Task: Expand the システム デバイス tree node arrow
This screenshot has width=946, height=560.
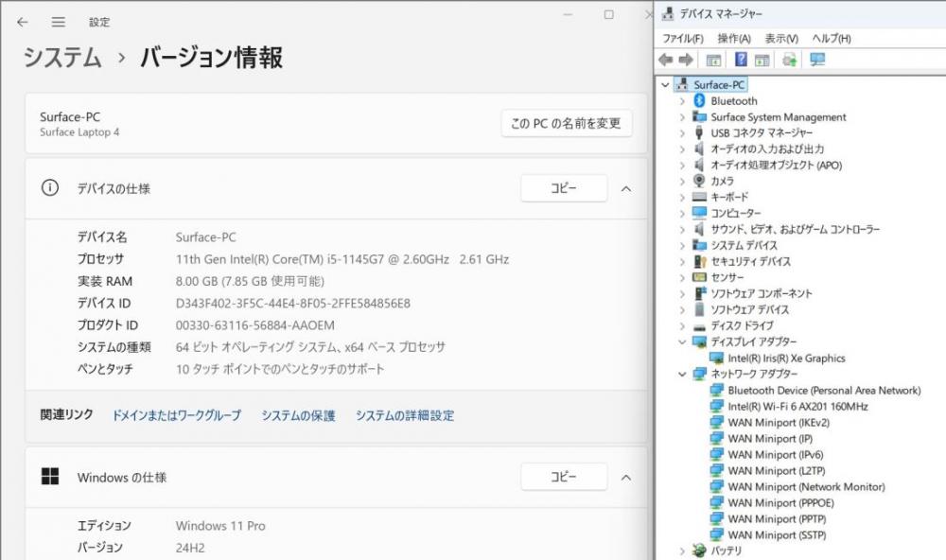Action: pyautogui.click(x=682, y=246)
